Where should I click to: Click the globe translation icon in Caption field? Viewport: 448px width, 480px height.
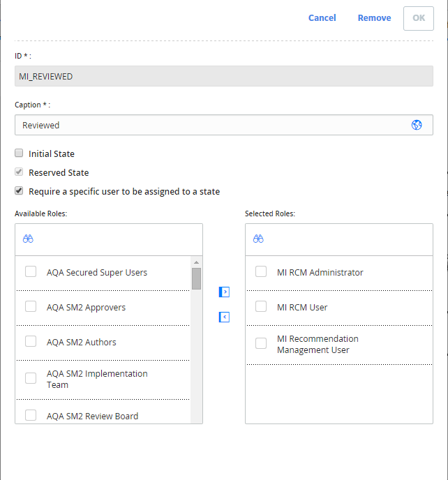417,125
